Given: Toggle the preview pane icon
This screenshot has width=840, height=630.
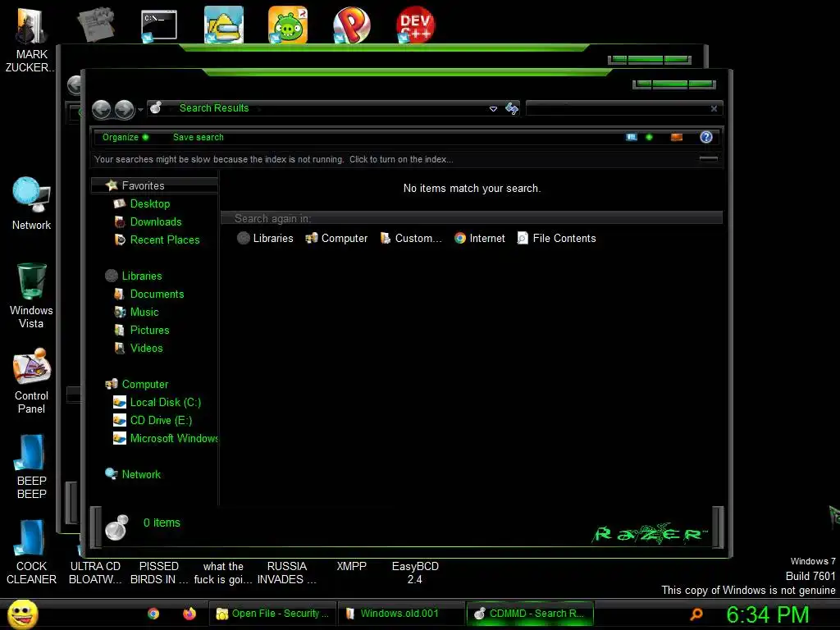Looking at the screenshot, I should tap(677, 137).
